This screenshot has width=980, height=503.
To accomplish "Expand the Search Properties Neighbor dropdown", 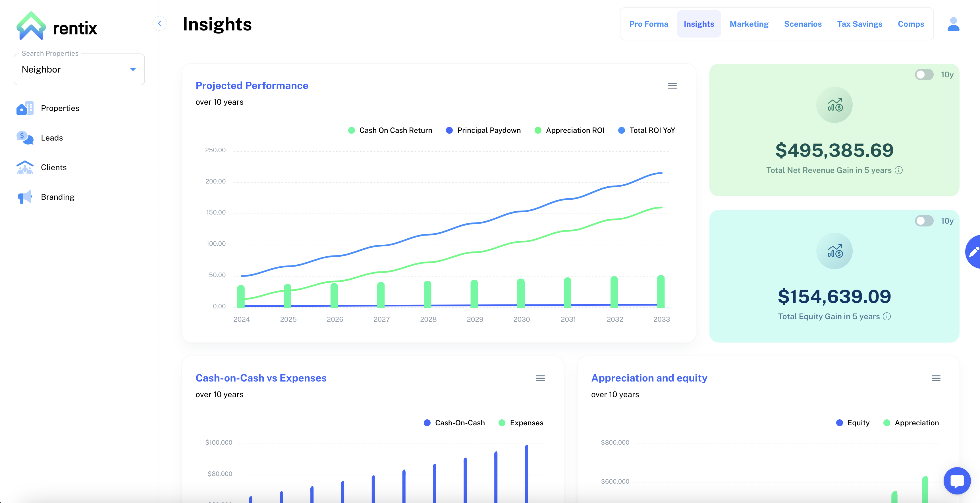I will 133,69.
